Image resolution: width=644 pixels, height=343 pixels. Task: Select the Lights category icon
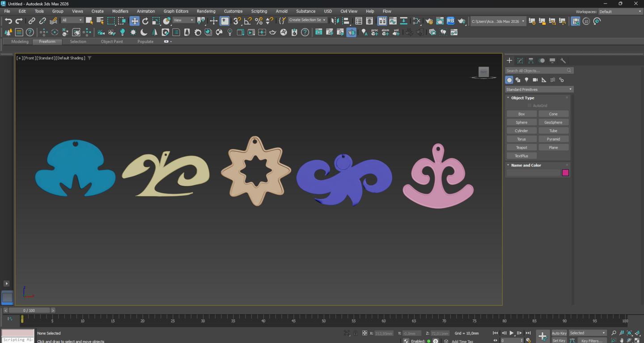tap(526, 80)
